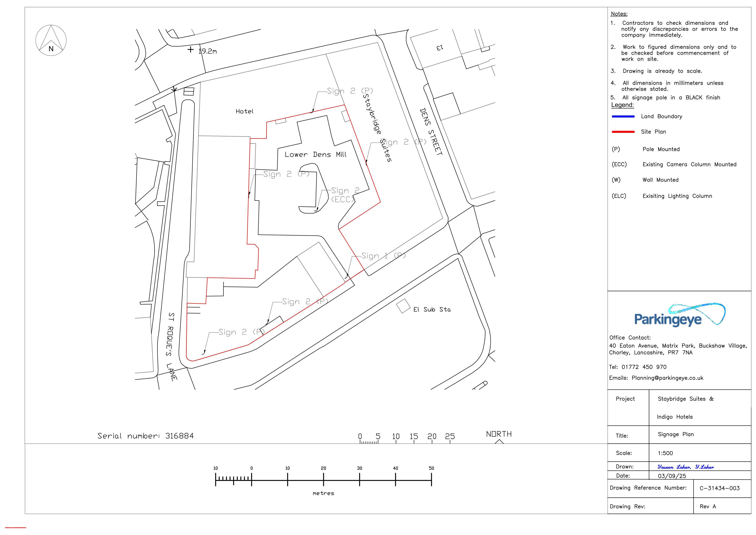Select 'Existing Camera Column Mounted' legend text

(x=690, y=164)
